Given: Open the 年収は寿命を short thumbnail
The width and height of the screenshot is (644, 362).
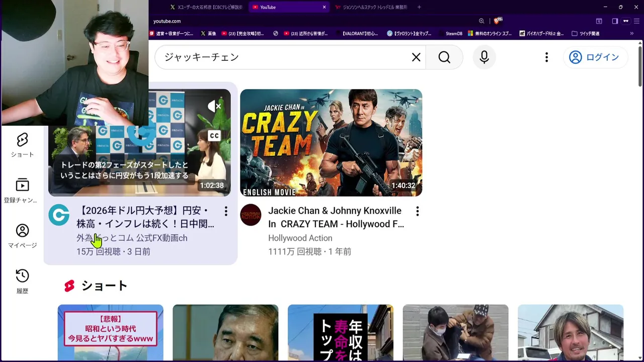Looking at the screenshot, I should tap(341, 332).
